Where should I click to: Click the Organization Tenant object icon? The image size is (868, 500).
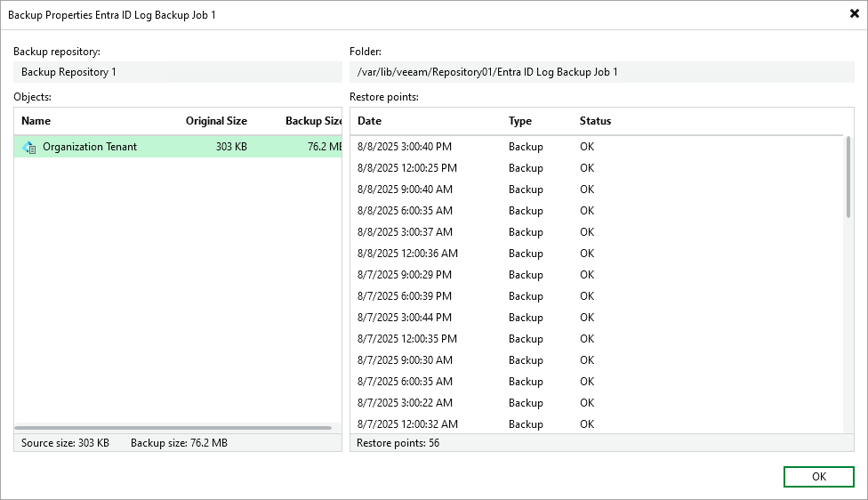(28, 148)
